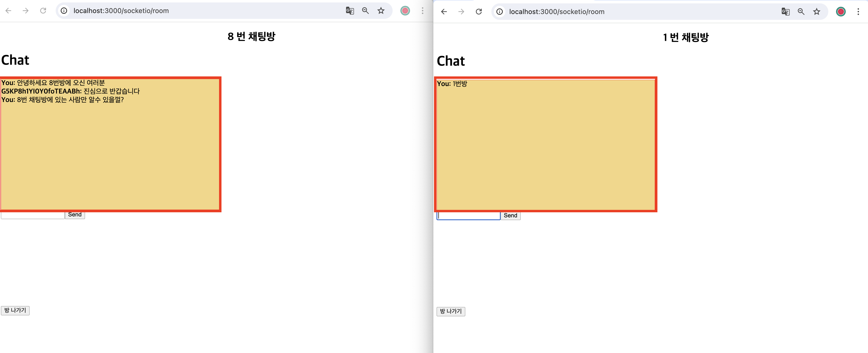The image size is (868, 353).
Task: Open translate icon in left address bar
Action: (350, 11)
